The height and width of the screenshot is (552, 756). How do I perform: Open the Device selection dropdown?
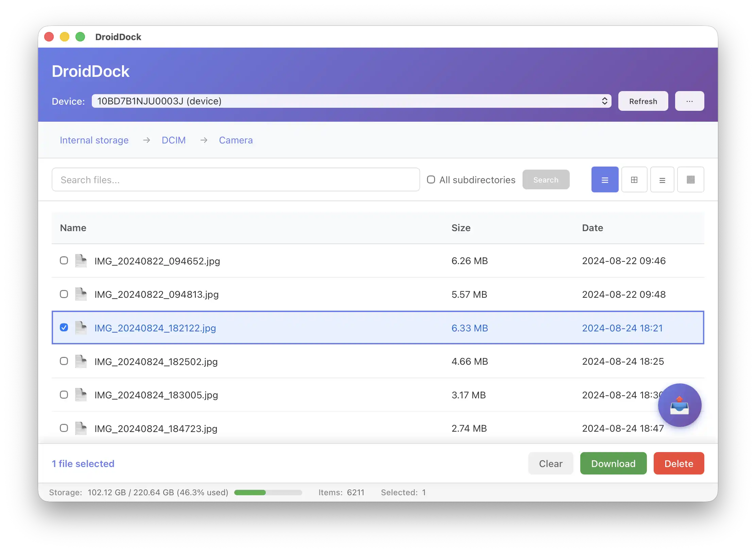tap(351, 101)
